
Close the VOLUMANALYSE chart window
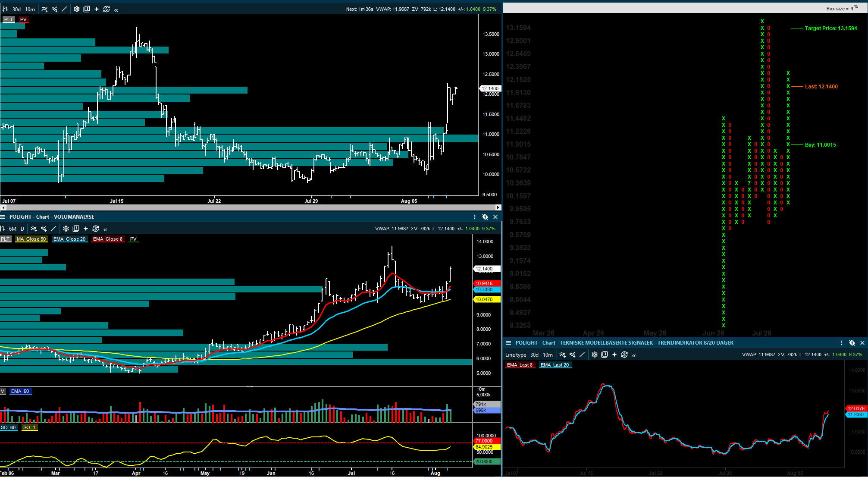pyautogui.click(x=495, y=217)
